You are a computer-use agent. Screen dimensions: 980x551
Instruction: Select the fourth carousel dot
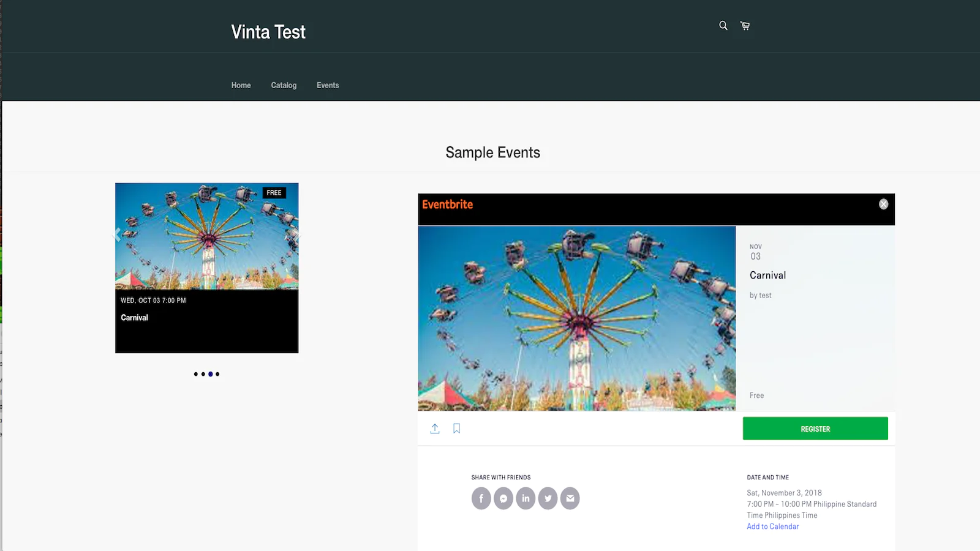coord(217,374)
